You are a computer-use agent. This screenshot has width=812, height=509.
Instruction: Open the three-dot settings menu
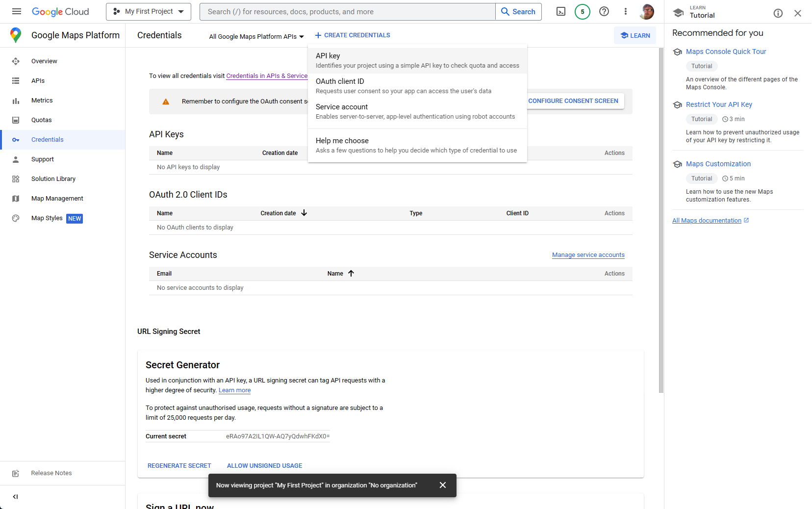pos(626,11)
